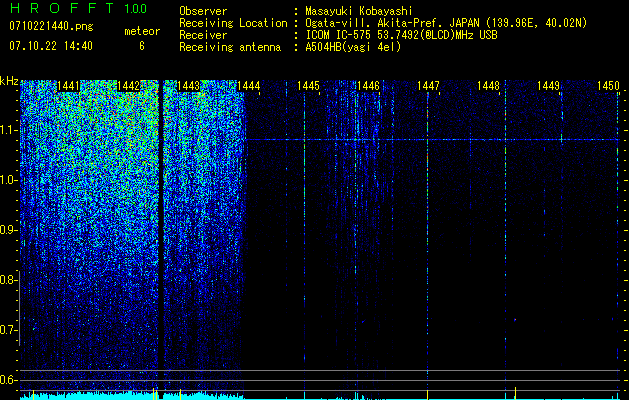Image resolution: width=629 pixels, height=400 pixels.
Task: Click the 1441 time axis label
Action: point(69,86)
